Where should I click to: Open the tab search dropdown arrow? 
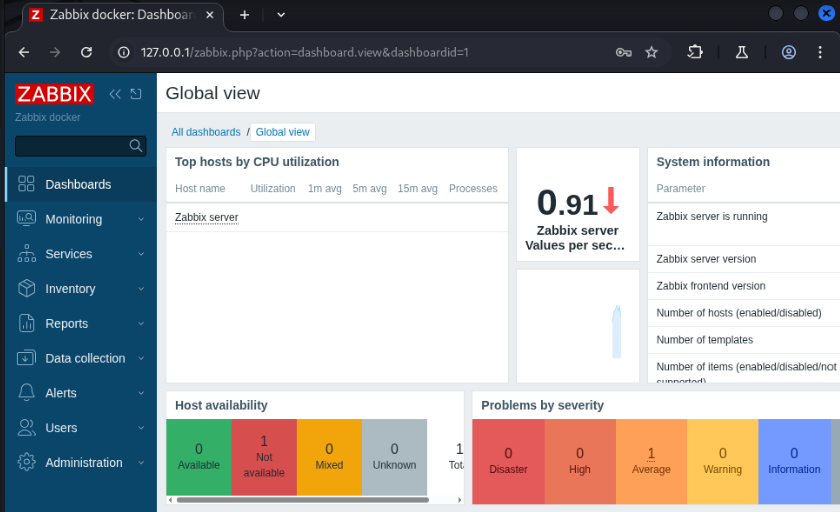pyautogui.click(x=281, y=15)
